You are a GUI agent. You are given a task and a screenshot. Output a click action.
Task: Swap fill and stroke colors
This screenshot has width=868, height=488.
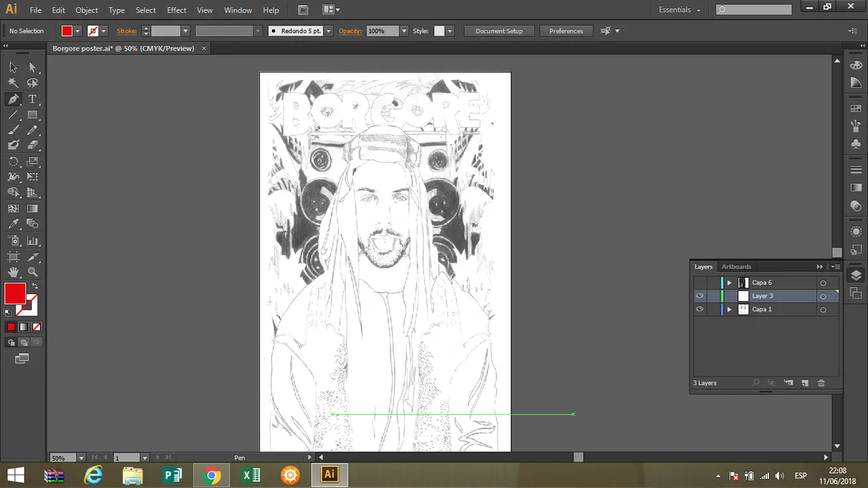(x=35, y=286)
